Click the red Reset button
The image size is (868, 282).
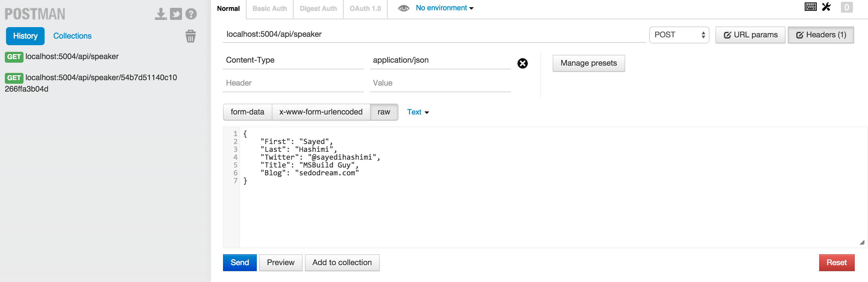pos(836,262)
